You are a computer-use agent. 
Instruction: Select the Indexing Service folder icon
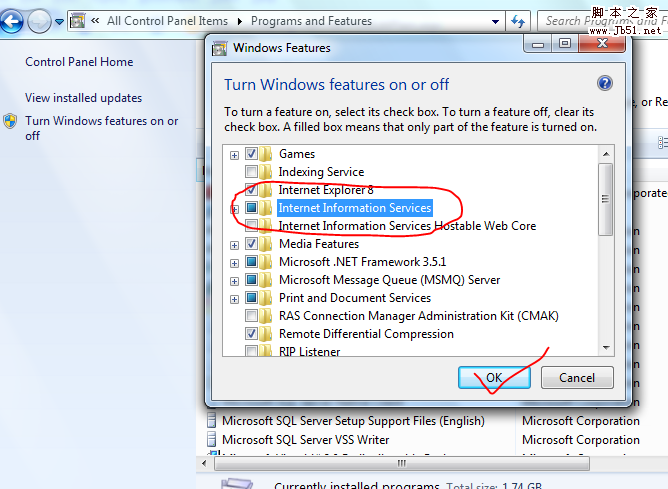click(265, 172)
